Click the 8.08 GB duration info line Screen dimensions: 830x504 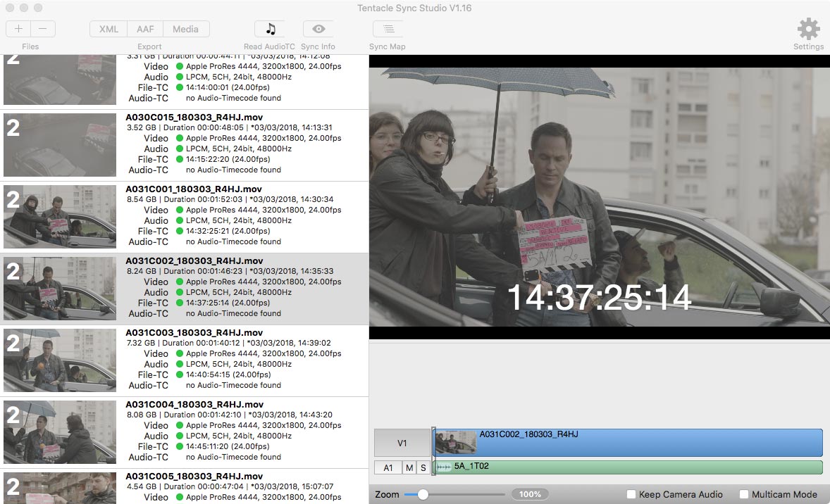pos(229,415)
